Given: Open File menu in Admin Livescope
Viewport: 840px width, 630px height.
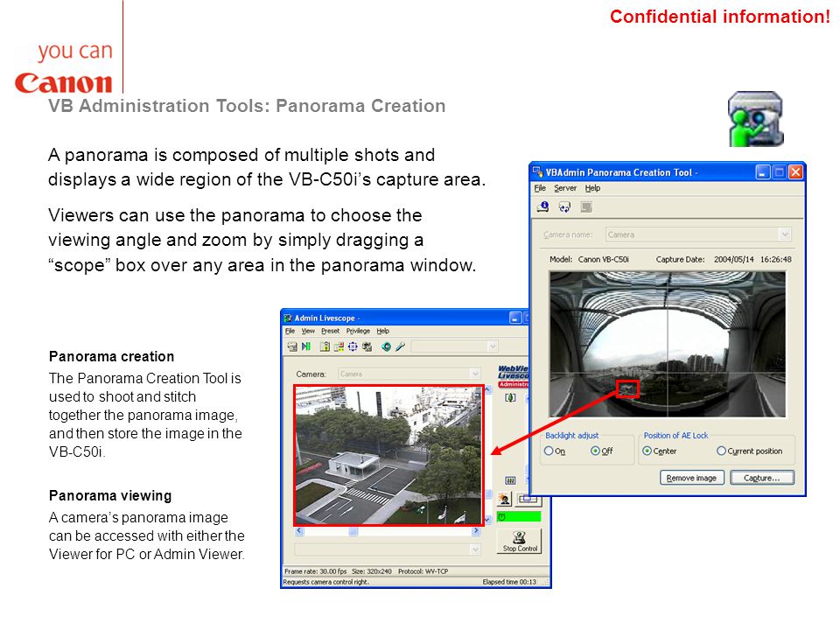Looking at the screenshot, I should point(290,331).
